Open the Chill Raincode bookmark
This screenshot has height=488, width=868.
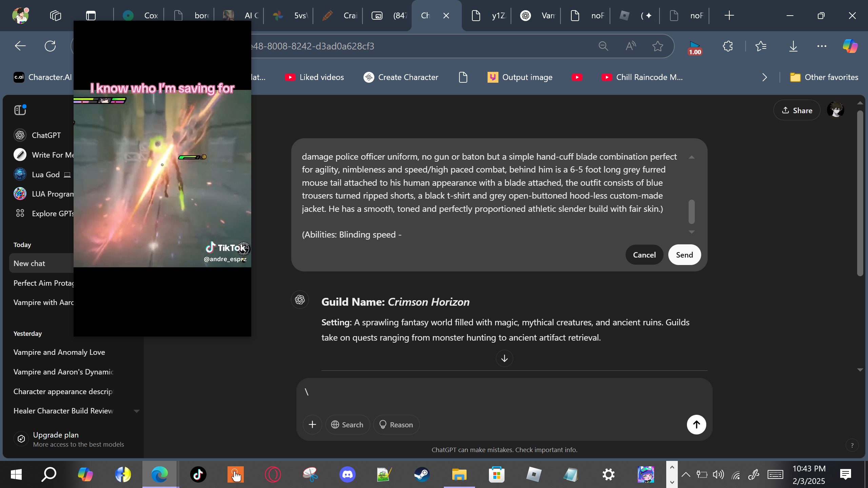point(642,77)
